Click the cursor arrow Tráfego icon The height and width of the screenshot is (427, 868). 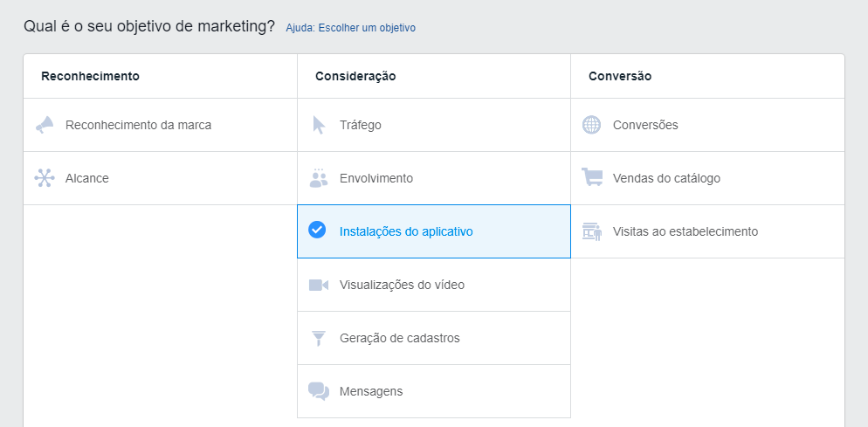pos(319,125)
